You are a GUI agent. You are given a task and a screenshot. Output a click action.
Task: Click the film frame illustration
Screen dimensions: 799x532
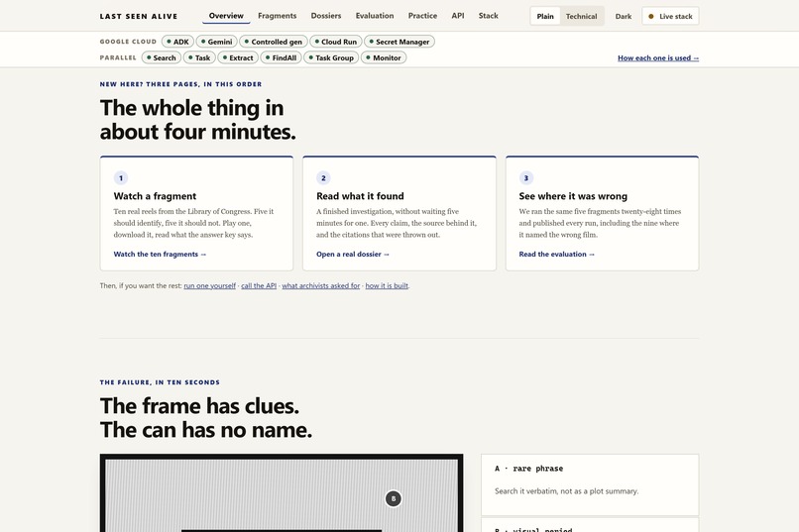click(282, 492)
